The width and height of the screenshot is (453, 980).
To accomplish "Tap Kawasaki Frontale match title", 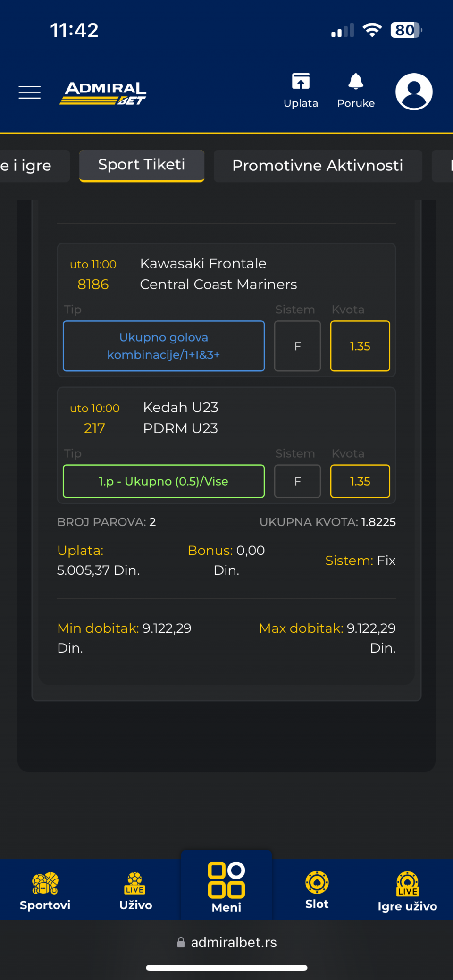I will [x=203, y=263].
